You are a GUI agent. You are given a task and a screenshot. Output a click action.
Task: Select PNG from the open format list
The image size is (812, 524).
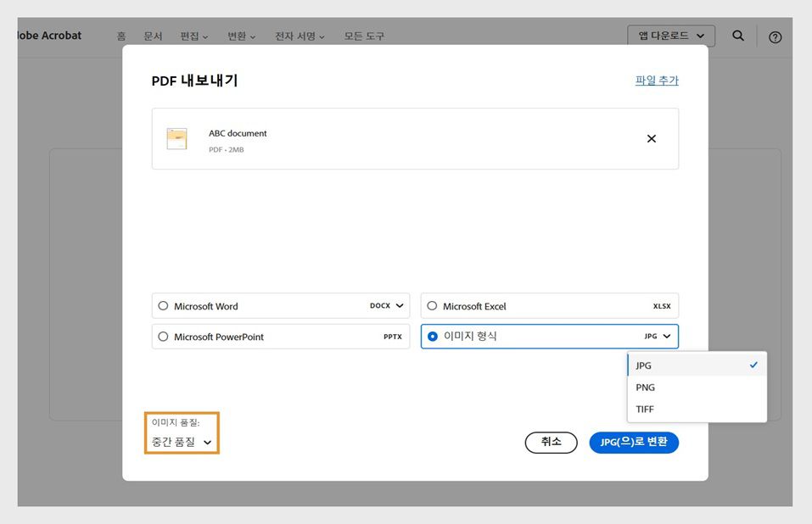pos(645,387)
